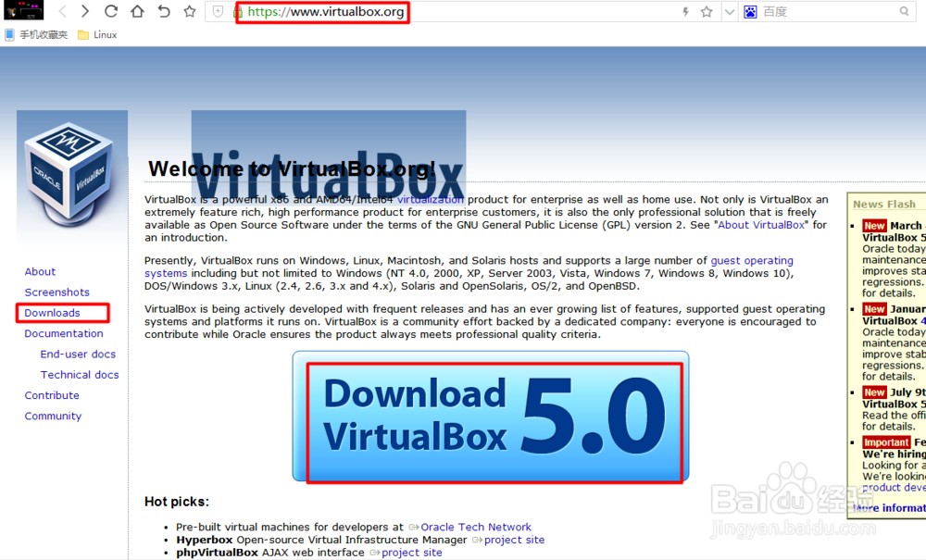Screen dimensions: 926x560
Task: Expand the address bar dropdown arrow
Action: pyautogui.click(x=730, y=11)
